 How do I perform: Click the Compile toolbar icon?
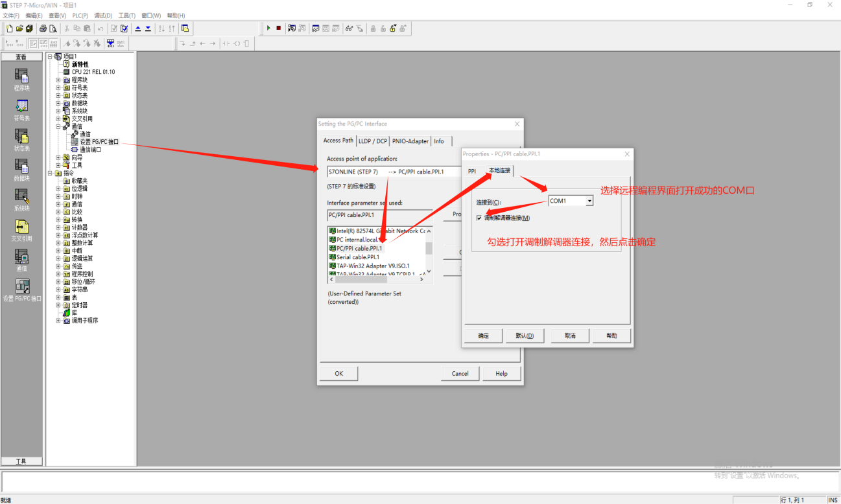tap(114, 29)
